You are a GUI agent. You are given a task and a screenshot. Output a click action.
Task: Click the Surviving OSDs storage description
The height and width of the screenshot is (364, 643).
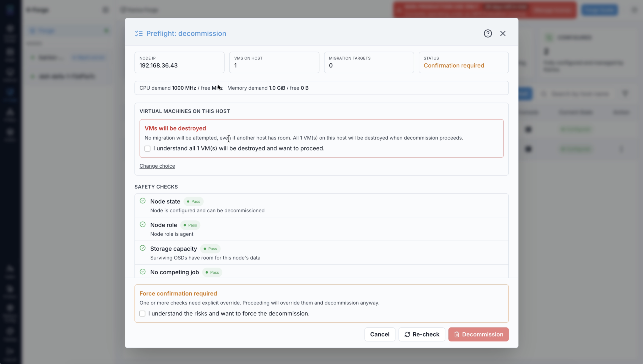pos(205,258)
